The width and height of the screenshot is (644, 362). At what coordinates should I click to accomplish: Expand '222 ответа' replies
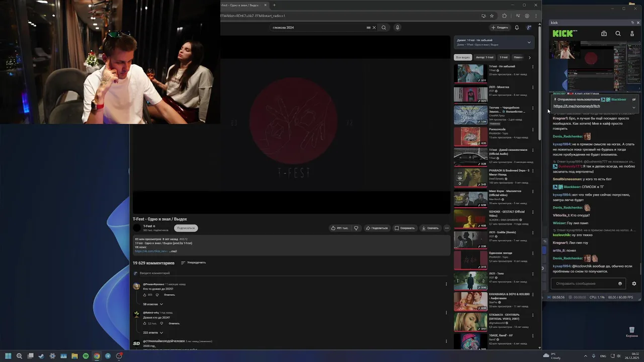click(x=153, y=332)
